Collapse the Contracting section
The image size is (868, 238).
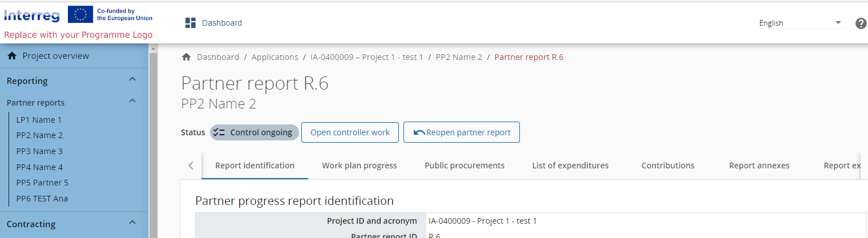pyautogui.click(x=132, y=223)
